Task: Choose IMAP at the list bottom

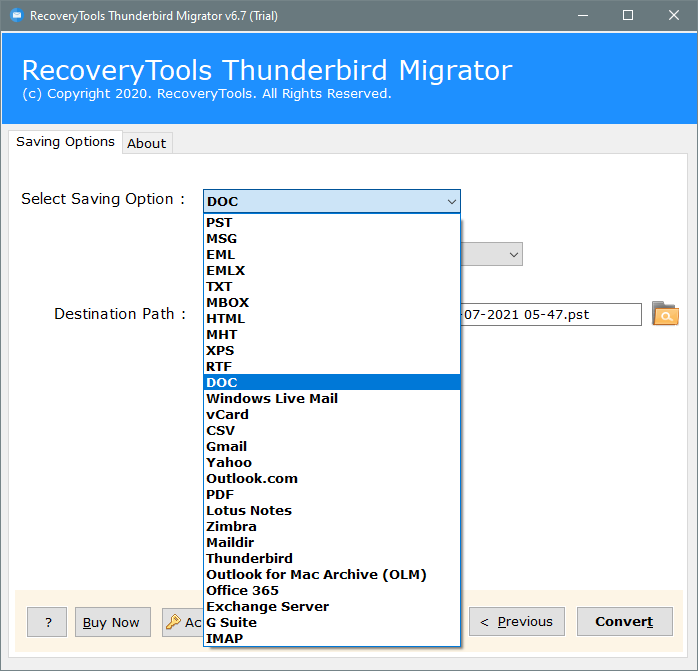Action: [x=332, y=638]
